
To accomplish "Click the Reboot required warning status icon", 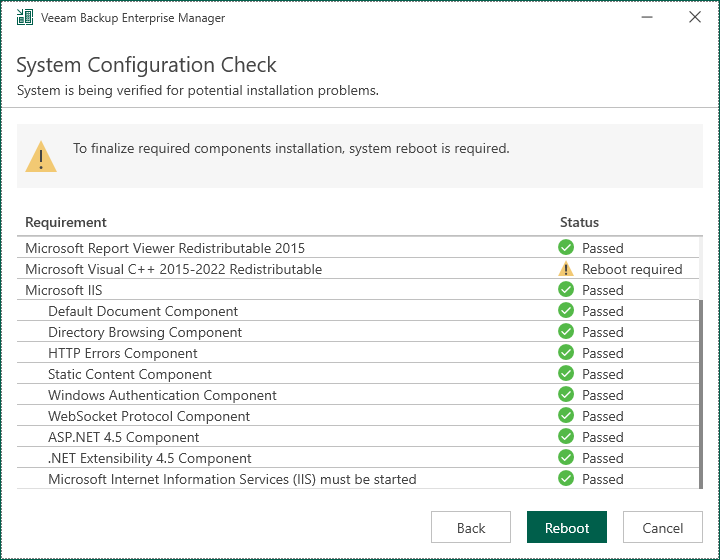I will click(x=566, y=269).
